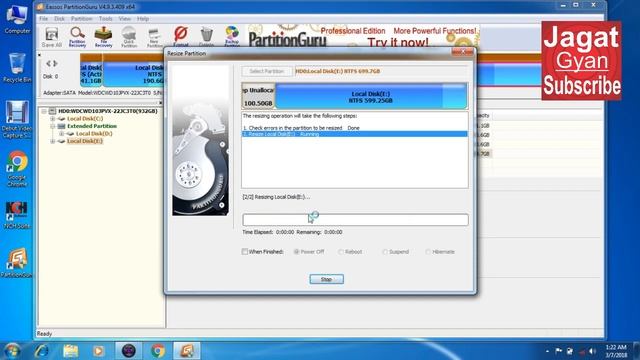Click the Format toolbar icon

click(180, 37)
